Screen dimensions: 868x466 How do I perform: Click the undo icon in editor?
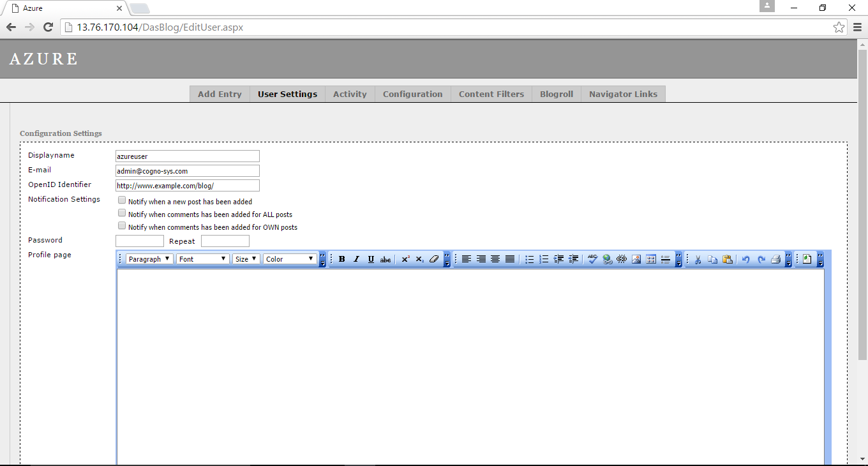(745, 259)
